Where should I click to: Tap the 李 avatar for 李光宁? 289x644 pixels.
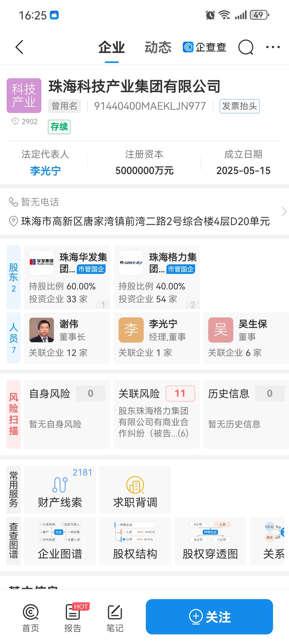pos(131,330)
